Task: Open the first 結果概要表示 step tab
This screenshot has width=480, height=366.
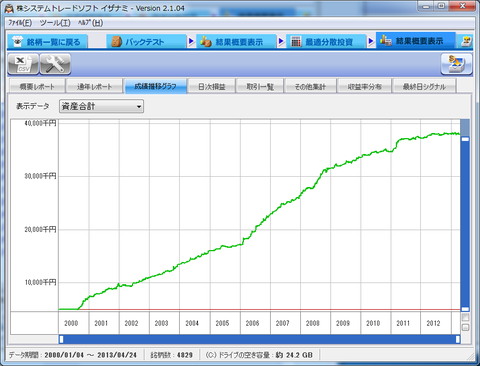Action: (236, 42)
